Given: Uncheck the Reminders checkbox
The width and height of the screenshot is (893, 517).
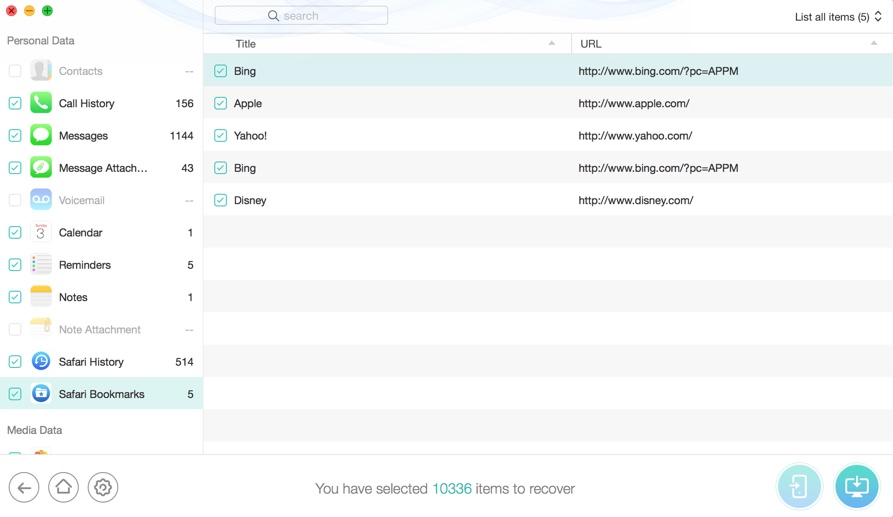Looking at the screenshot, I should [x=15, y=265].
